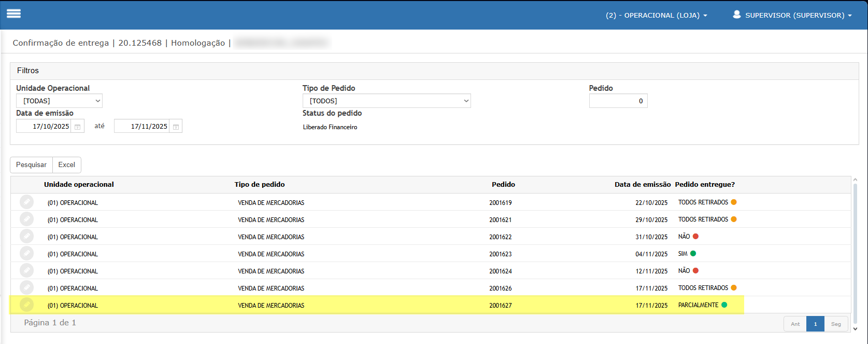
Task: Click the supervisor user profile icon
Action: tap(736, 15)
